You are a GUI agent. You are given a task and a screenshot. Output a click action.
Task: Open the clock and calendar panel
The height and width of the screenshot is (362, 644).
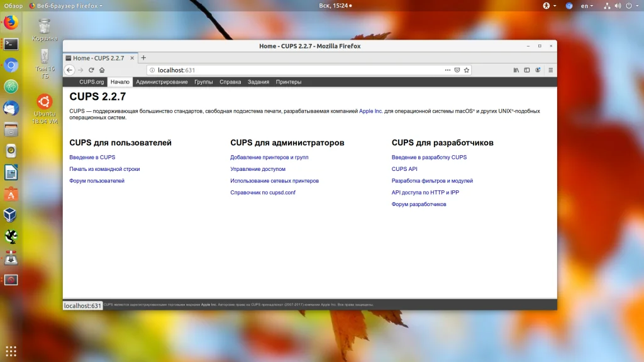point(336,6)
